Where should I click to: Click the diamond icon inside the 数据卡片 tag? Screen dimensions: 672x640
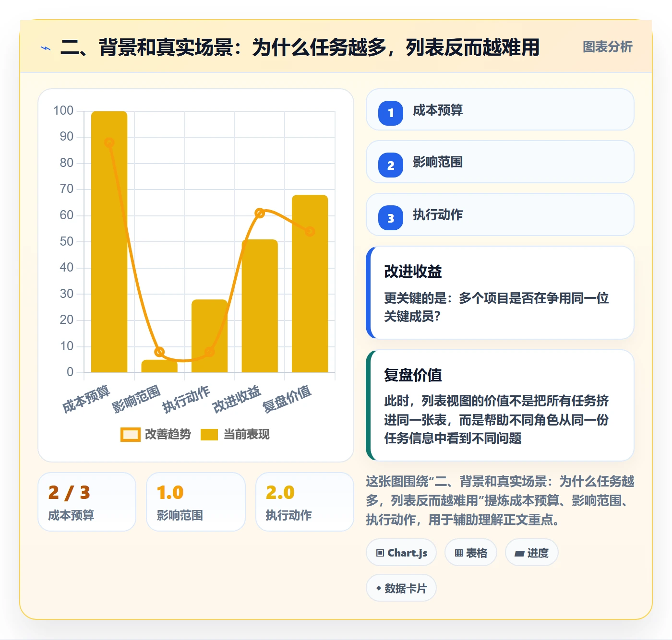click(x=379, y=588)
